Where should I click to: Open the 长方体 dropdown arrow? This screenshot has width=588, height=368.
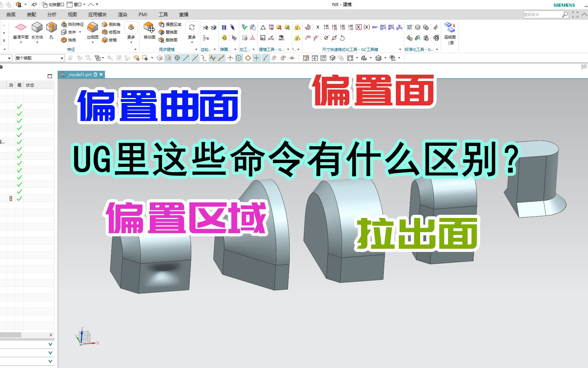point(37,42)
